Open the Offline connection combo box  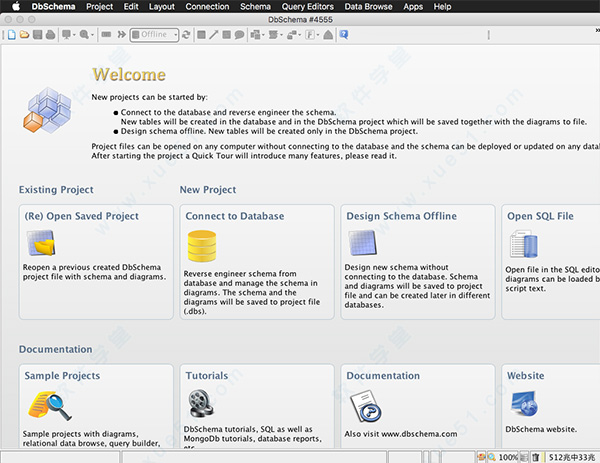154,35
